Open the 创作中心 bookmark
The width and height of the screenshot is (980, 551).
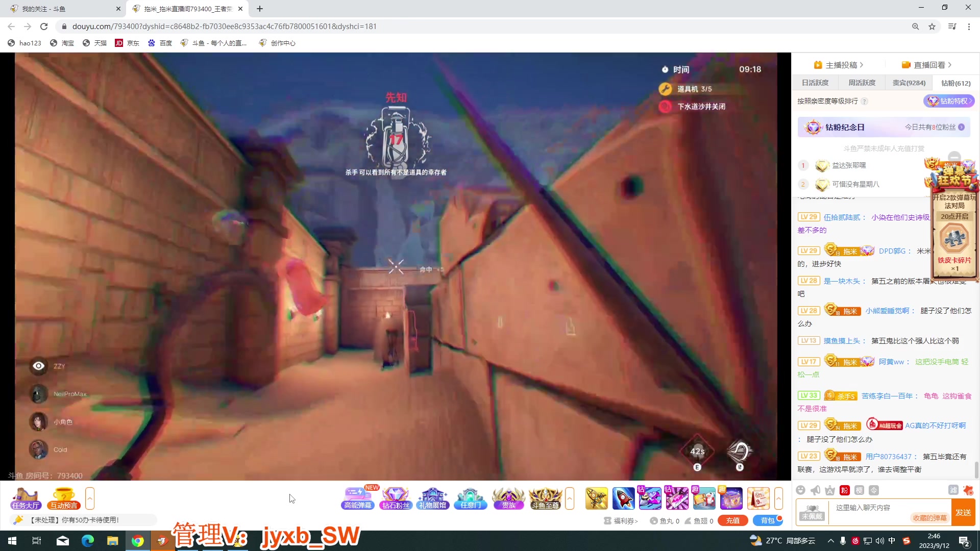point(277,43)
